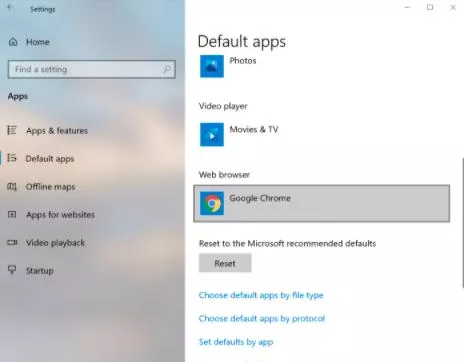Open Choose default apps by protocol
The width and height of the screenshot is (464, 362).
click(x=262, y=319)
